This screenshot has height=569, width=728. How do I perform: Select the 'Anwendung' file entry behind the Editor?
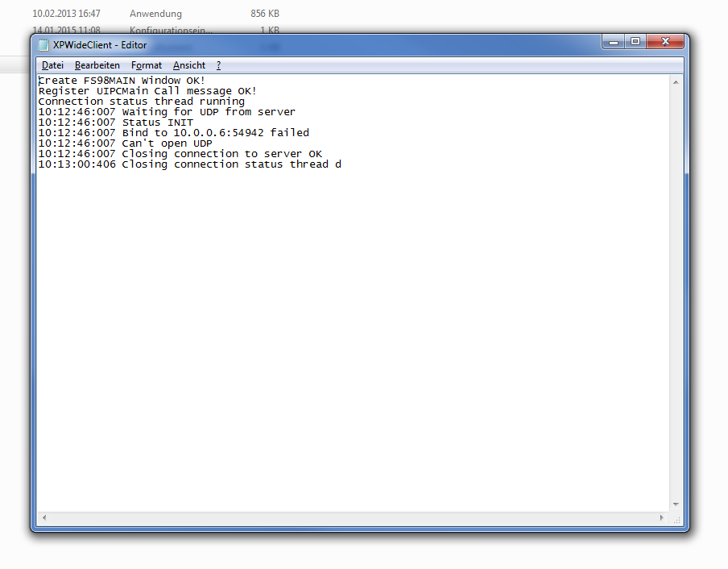155,13
